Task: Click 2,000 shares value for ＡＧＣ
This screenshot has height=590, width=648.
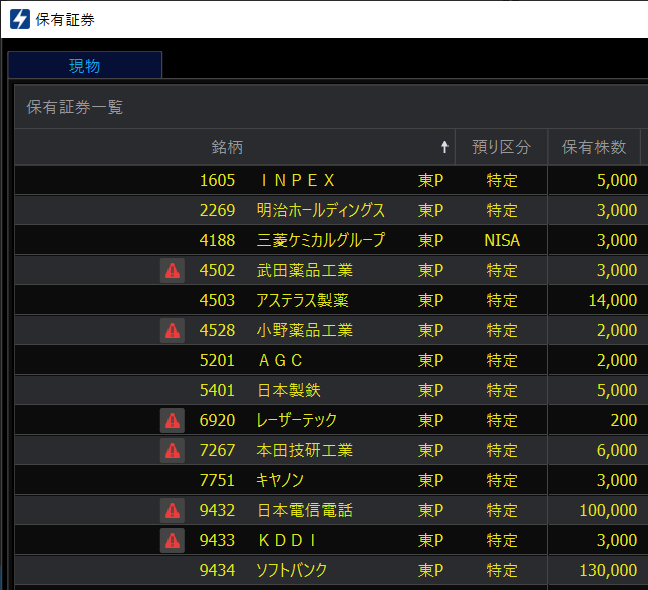Action: (617, 361)
